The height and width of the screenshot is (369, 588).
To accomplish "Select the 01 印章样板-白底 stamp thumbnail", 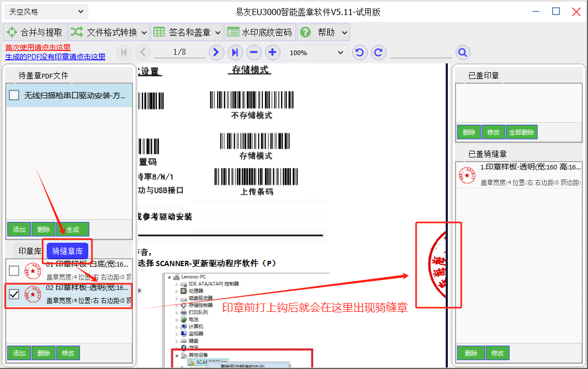I will pos(33,271).
